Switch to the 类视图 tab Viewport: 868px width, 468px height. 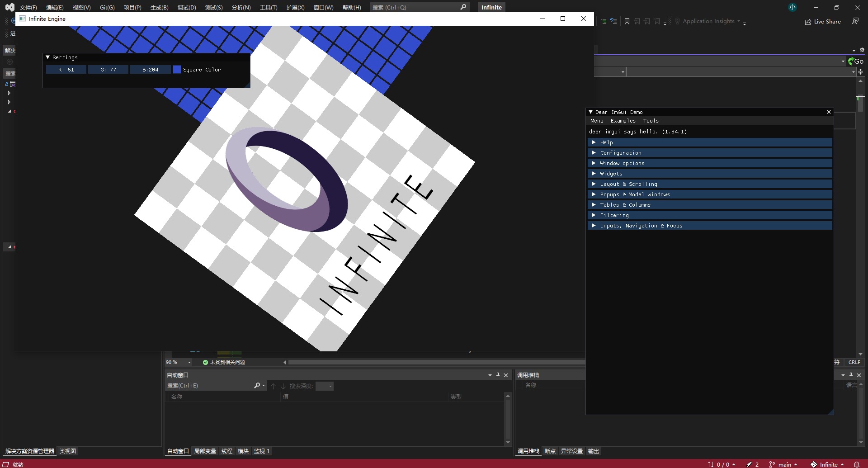point(68,451)
